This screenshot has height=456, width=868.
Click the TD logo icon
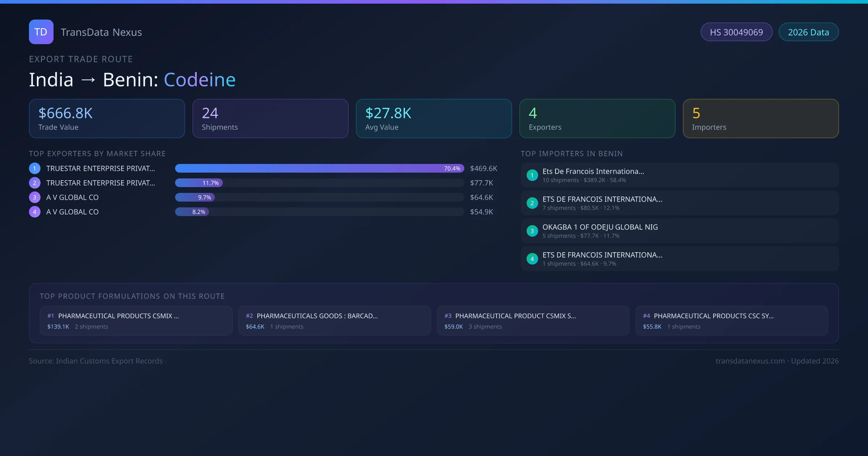[x=41, y=32]
